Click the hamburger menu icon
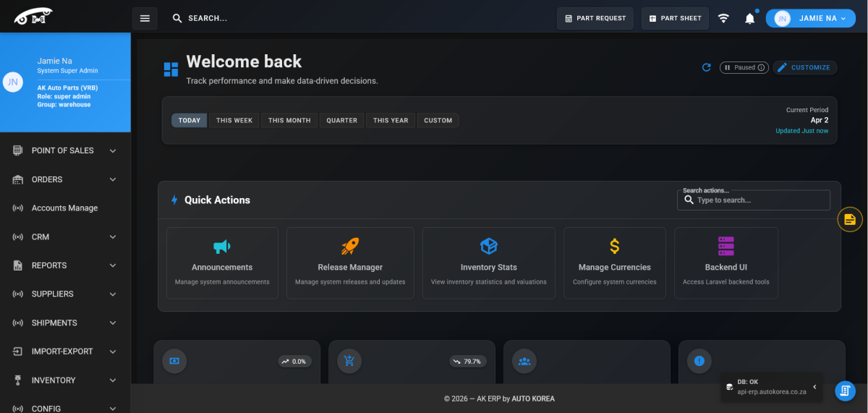 click(x=145, y=18)
